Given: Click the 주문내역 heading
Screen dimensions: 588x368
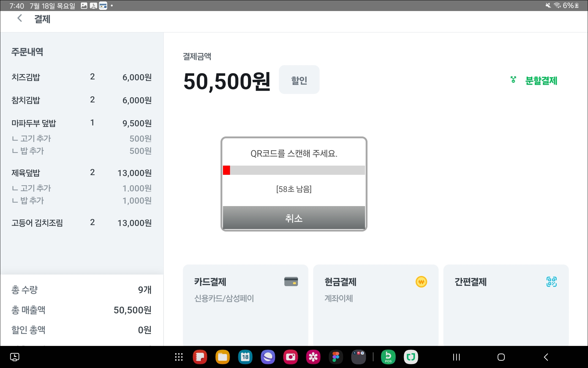Looking at the screenshot, I should (x=27, y=52).
